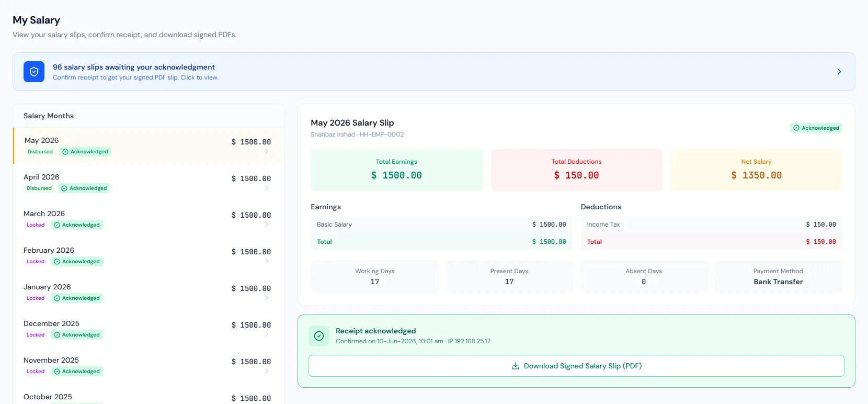Click the Acknowledged badge under February 2026

[x=77, y=262]
